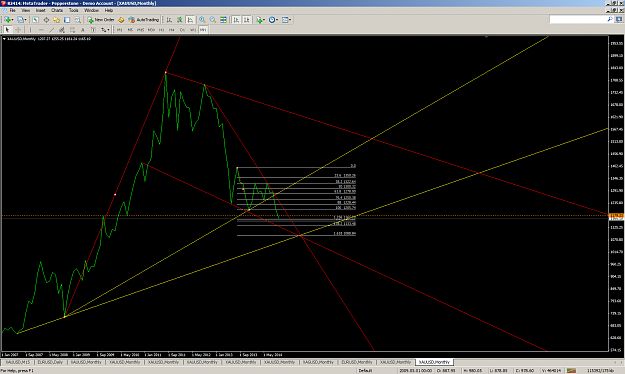Open the Charts menu

pyautogui.click(x=57, y=10)
